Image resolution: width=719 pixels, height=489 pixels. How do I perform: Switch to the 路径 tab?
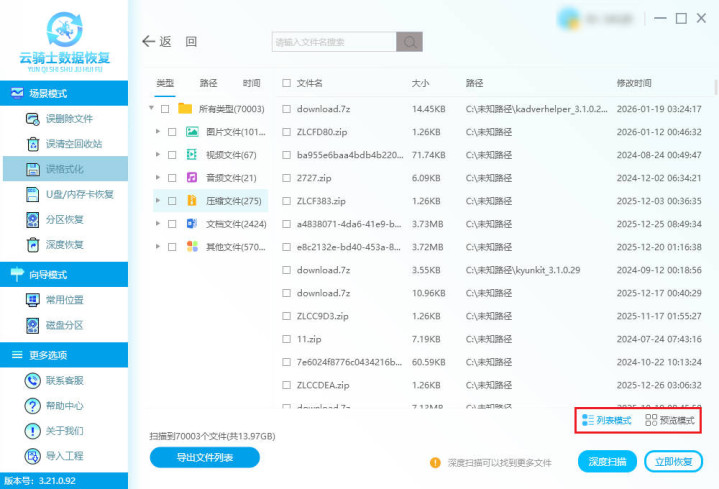pos(208,83)
